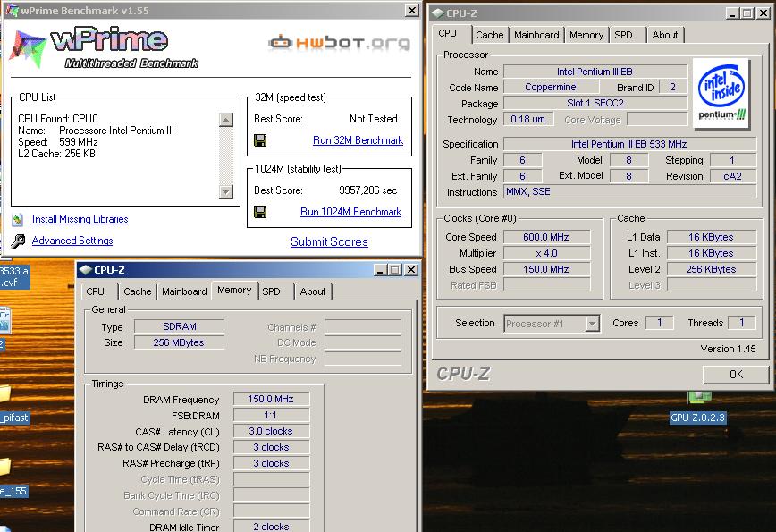Click the CPU List scroll up arrow
This screenshot has height=532, width=776.
pos(225,120)
